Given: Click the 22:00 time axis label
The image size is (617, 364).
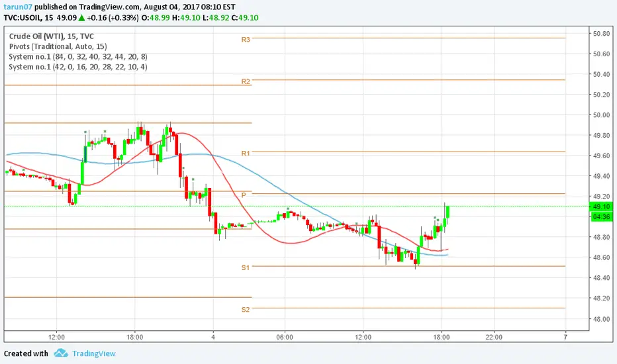Looking at the screenshot, I should (494, 338).
